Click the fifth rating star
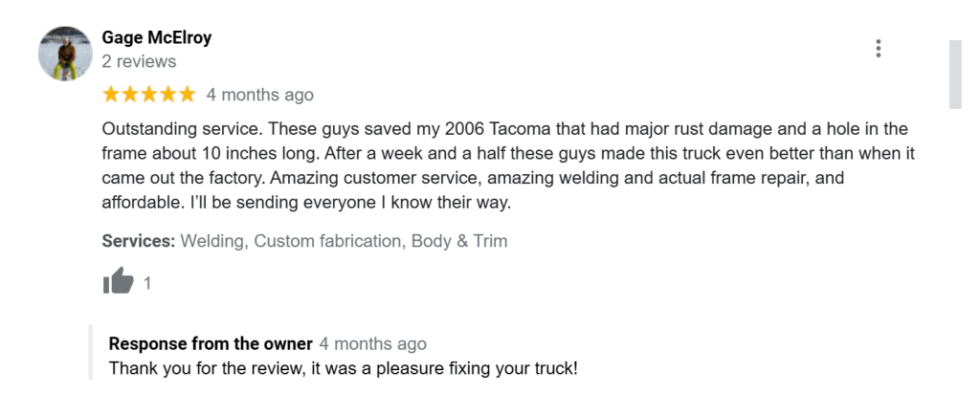Image resolution: width=980 pixels, height=394 pixels. coord(187,95)
